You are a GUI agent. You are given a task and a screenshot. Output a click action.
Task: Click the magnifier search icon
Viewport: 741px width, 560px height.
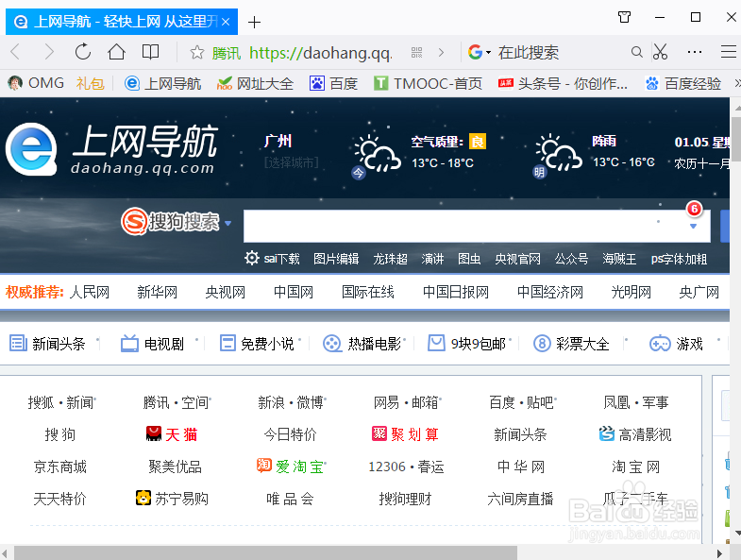tap(636, 52)
